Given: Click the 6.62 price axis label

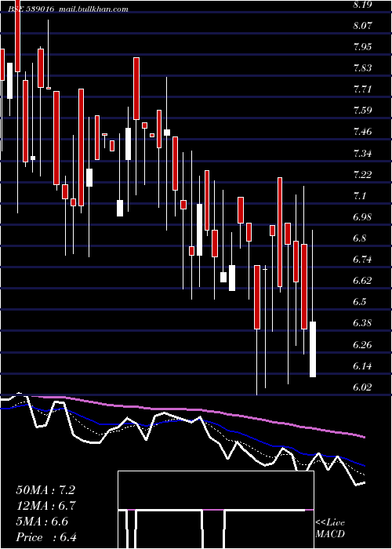Looking at the screenshot, I should click(363, 281).
